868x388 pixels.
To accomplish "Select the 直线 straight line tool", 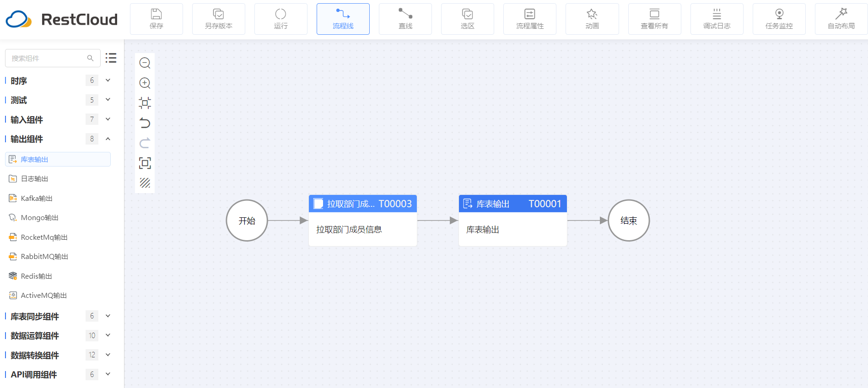I will 405,19.
